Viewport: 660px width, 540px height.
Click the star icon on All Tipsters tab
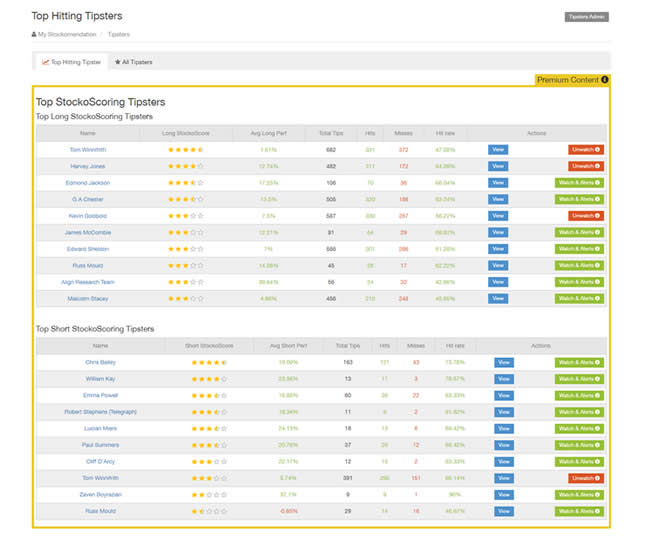117,62
